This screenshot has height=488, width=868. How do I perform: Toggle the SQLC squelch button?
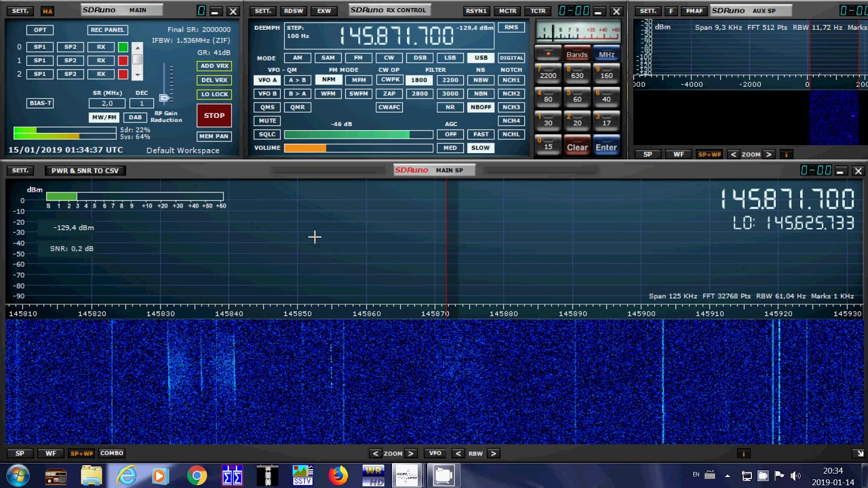pos(267,134)
